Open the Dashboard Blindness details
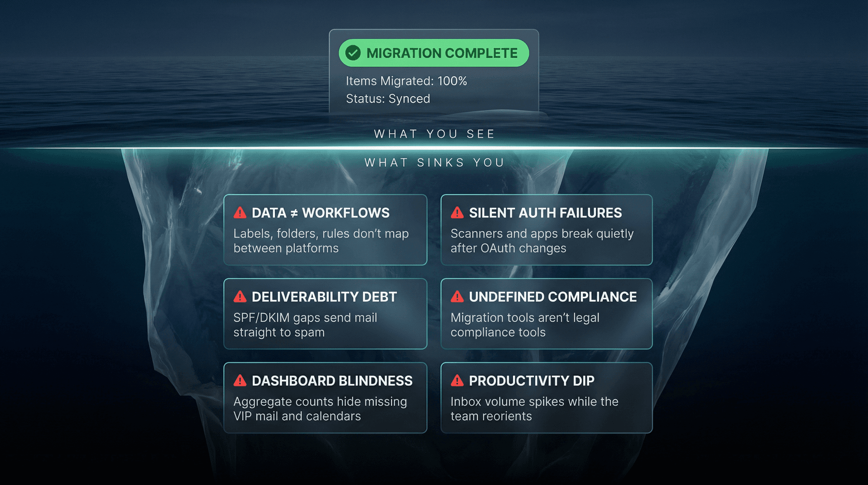 (325, 398)
